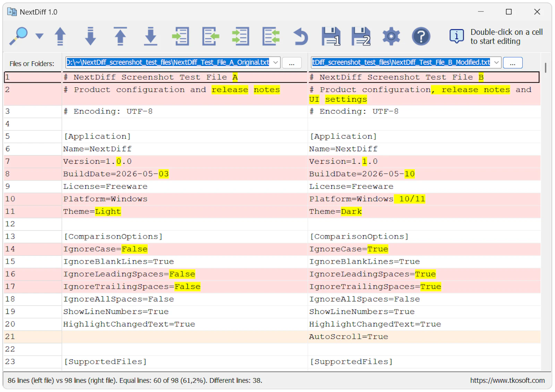Select left cell 'IgnoreAllSpaces=False'
The width and height of the screenshot is (555, 392).
[185, 299]
